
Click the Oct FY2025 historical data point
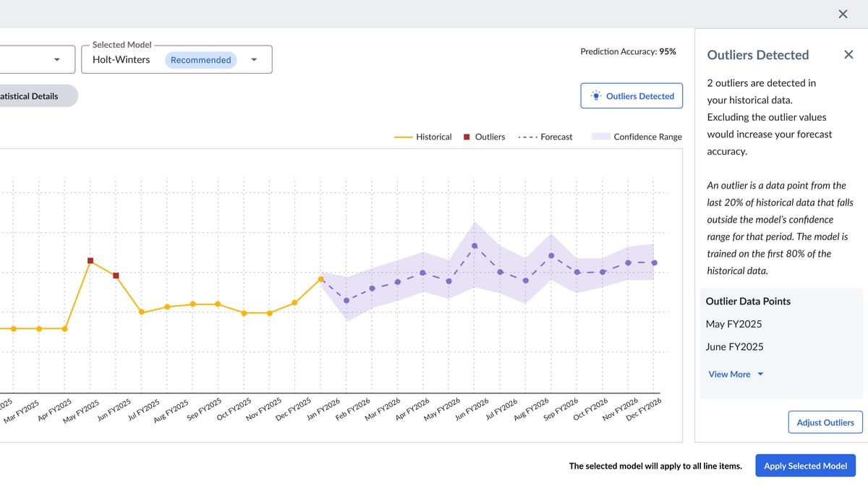coord(244,313)
